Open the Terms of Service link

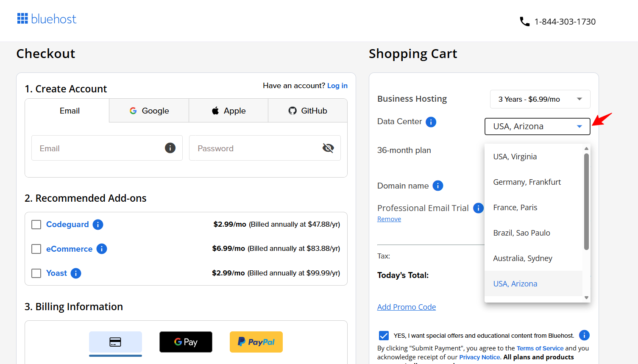tap(540, 348)
